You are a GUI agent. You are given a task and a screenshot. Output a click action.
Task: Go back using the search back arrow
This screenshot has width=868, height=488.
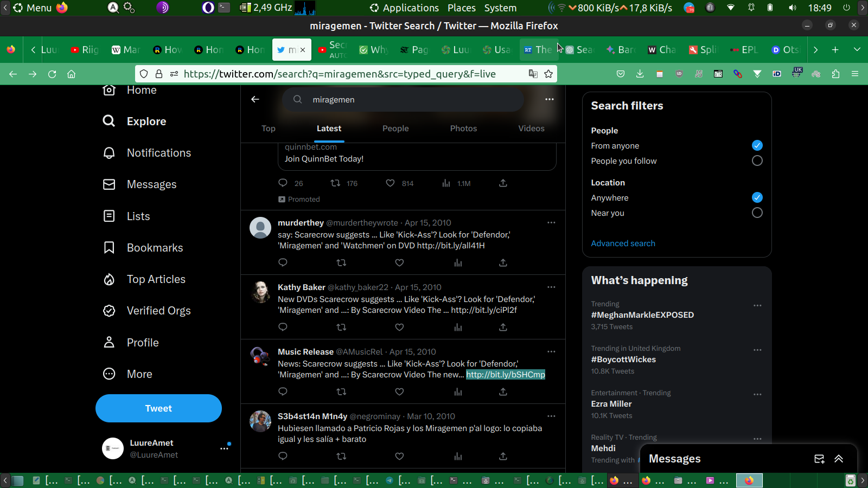[255, 99]
